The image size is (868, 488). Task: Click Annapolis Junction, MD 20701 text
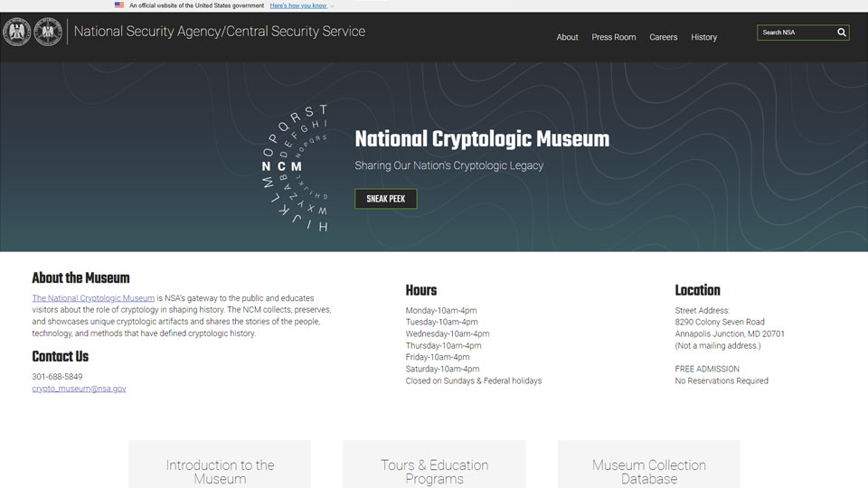(x=730, y=333)
